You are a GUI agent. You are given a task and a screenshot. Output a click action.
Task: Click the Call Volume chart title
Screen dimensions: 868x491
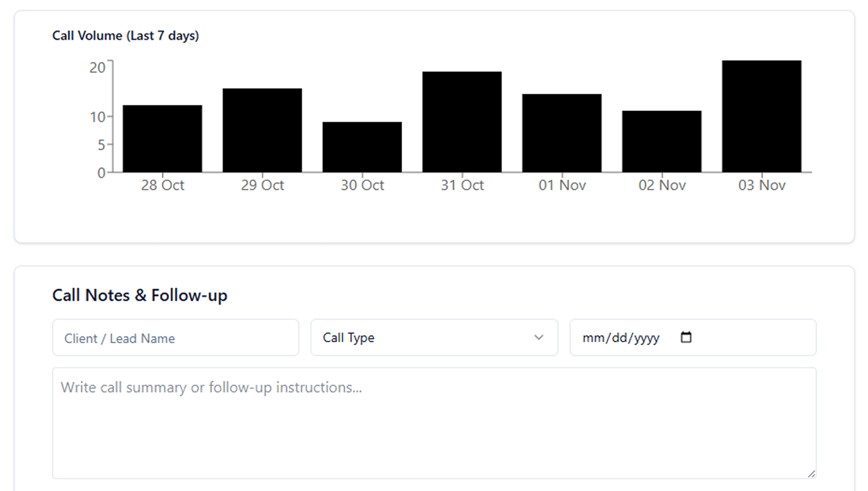[126, 36]
